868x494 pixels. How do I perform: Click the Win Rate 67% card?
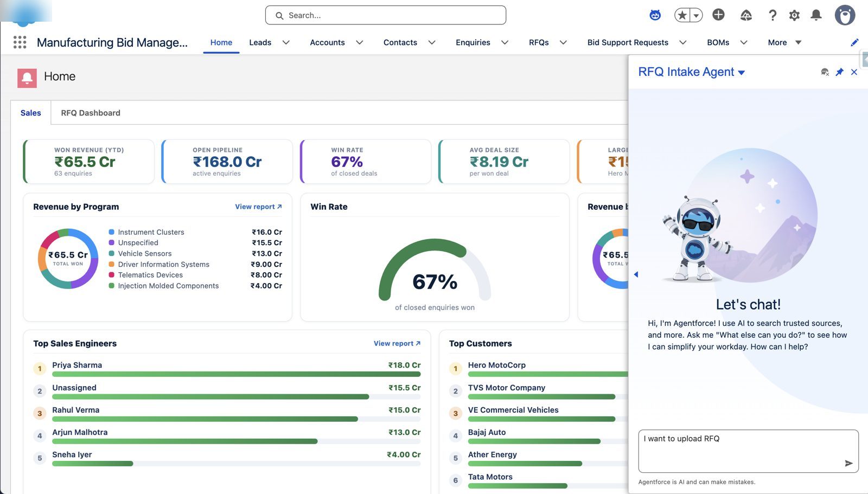click(366, 162)
